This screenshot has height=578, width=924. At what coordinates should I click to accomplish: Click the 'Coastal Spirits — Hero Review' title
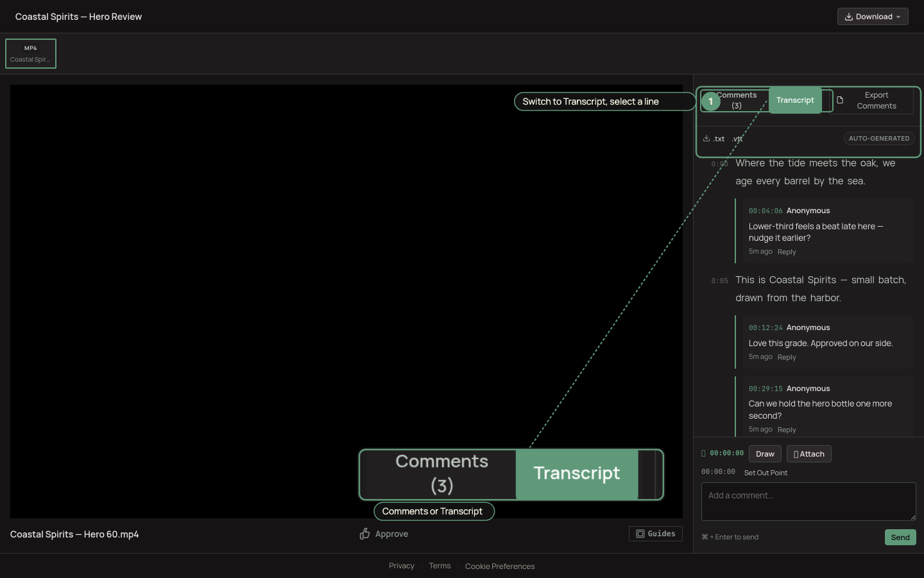tap(78, 17)
